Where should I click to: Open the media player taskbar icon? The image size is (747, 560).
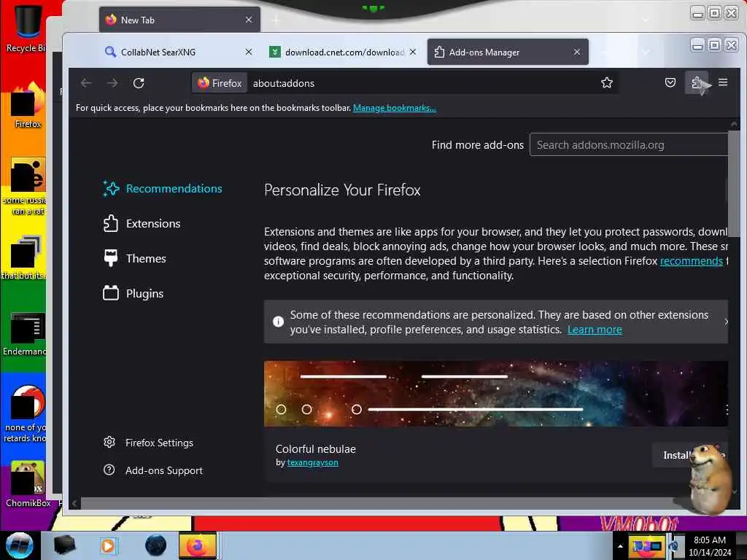108,545
